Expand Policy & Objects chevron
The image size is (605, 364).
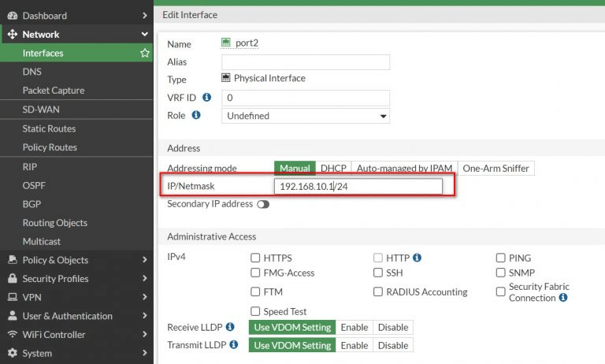tap(145, 259)
